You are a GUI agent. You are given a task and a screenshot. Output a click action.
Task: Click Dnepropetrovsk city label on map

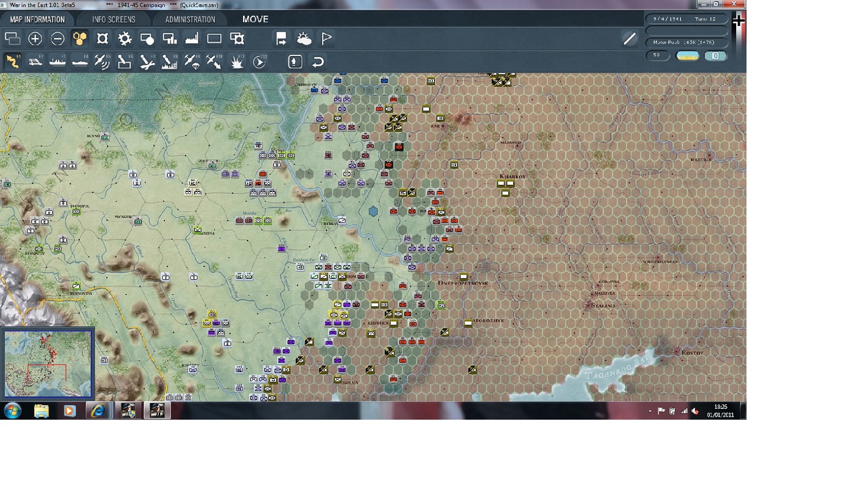pos(463,283)
